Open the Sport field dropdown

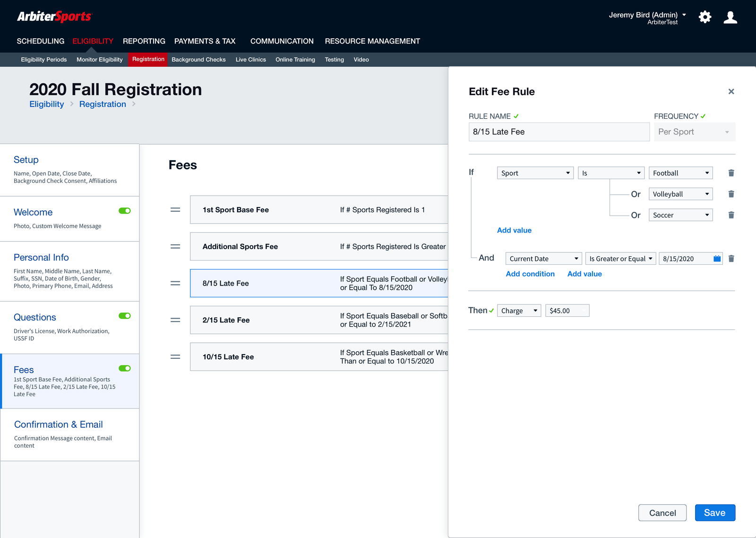tap(535, 173)
